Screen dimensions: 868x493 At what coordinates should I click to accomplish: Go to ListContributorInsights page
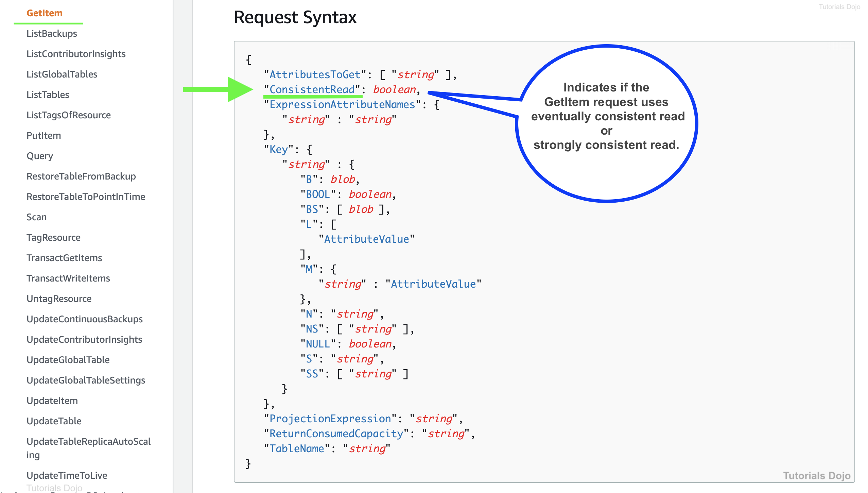tap(76, 54)
